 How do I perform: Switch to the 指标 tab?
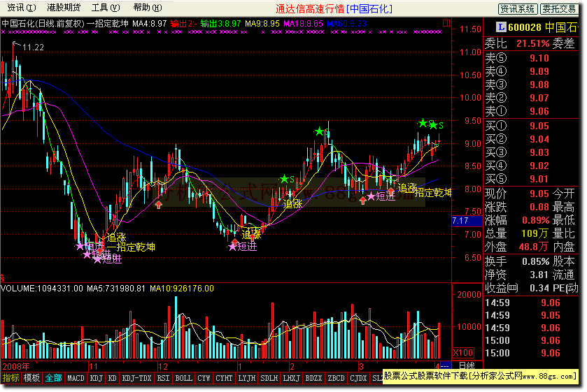point(10,378)
